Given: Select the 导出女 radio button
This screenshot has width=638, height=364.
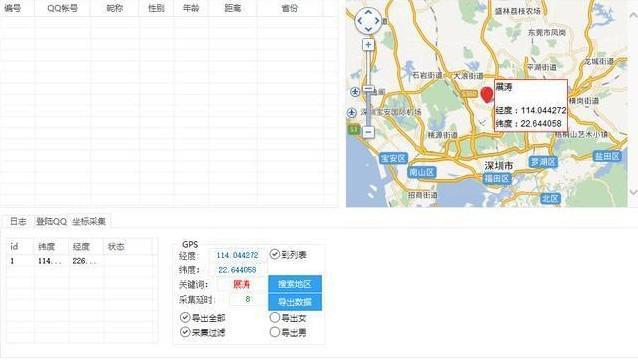Looking at the screenshot, I should (275, 317).
